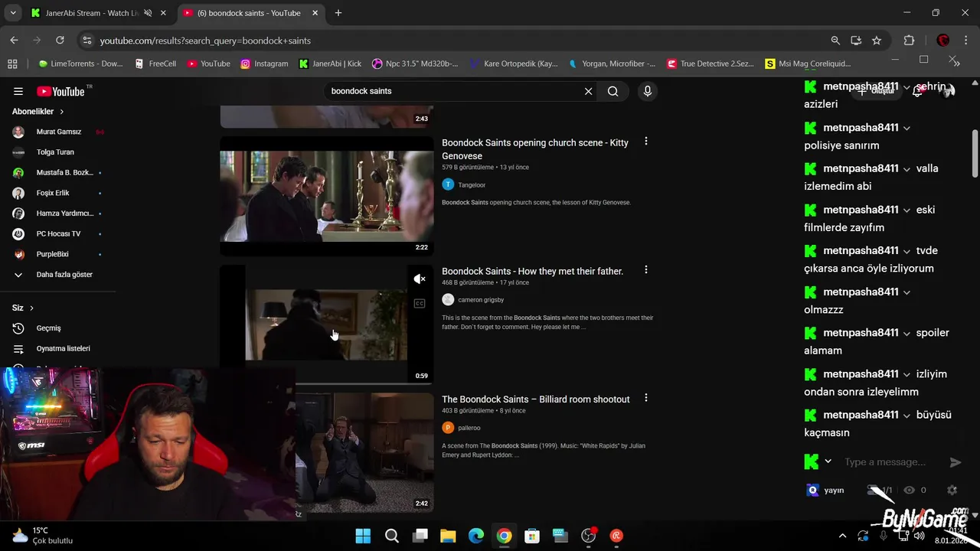Open File Explorer from the taskbar

click(x=448, y=536)
